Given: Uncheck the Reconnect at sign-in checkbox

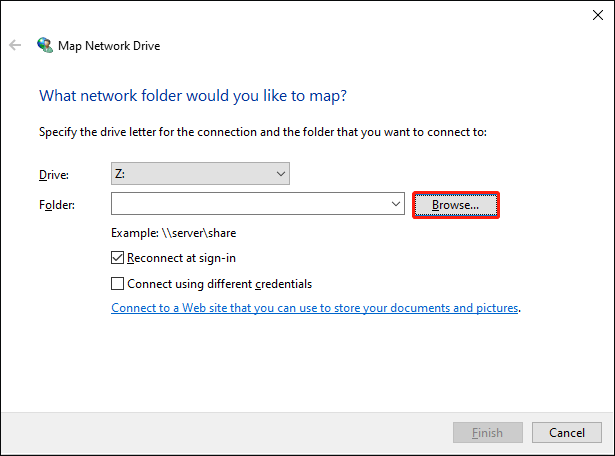Looking at the screenshot, I should pyautogui.click(x=117, y=258).
